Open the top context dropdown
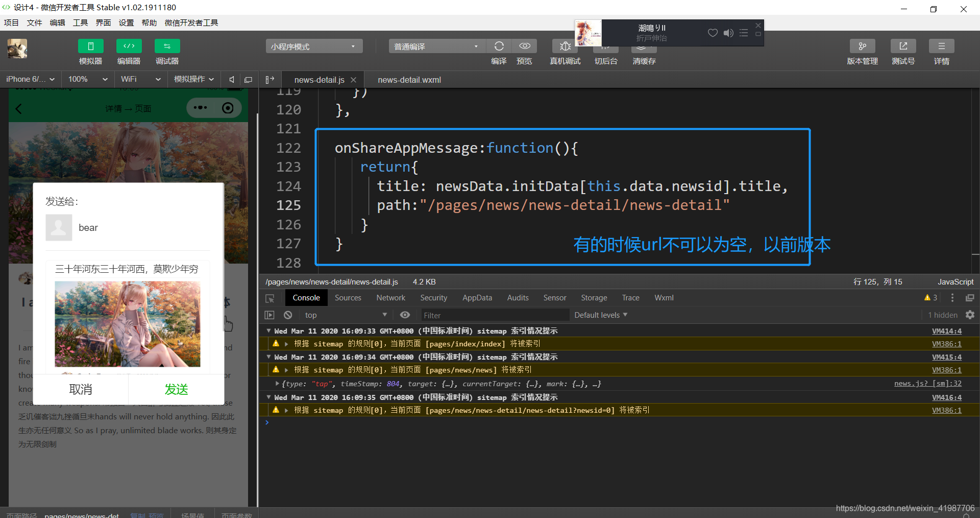This screenshot has width=980, height=518. (x=346, y=315)
